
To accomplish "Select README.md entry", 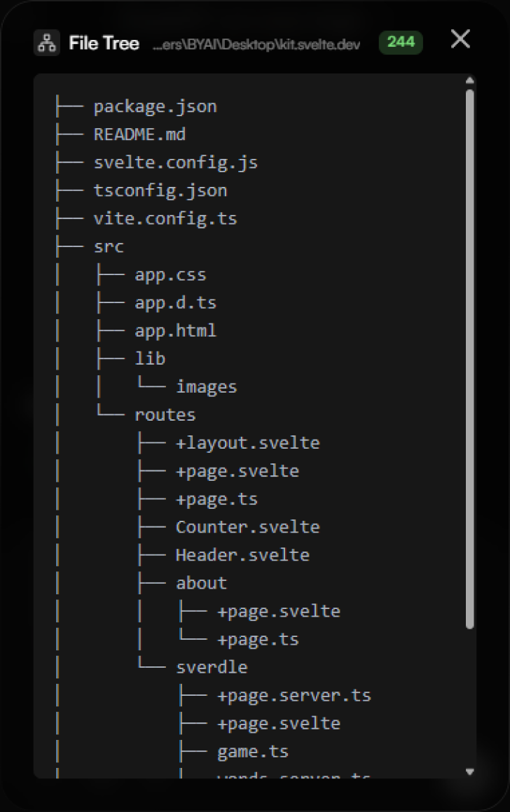I will (x=139, y=134).
